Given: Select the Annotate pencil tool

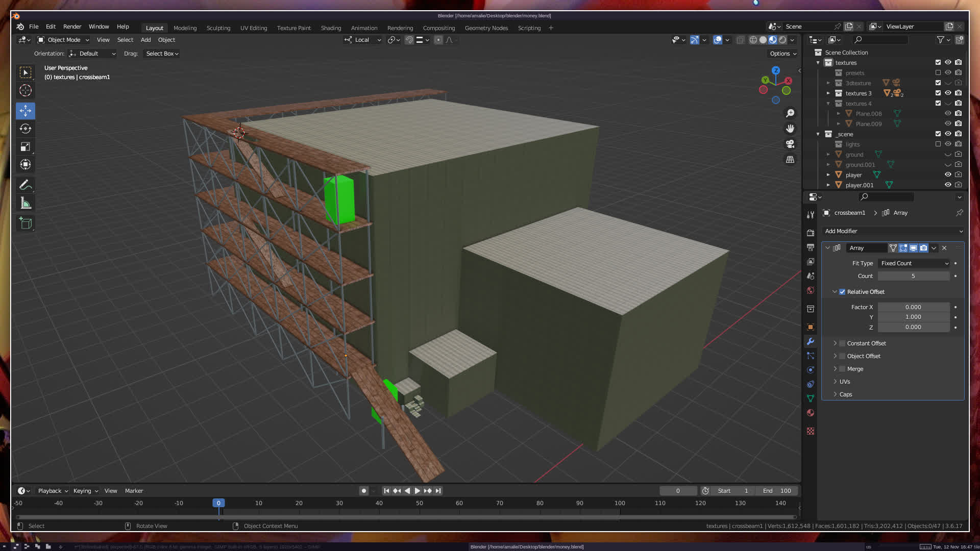Looking at the screenshot, I should pos(26,185).
